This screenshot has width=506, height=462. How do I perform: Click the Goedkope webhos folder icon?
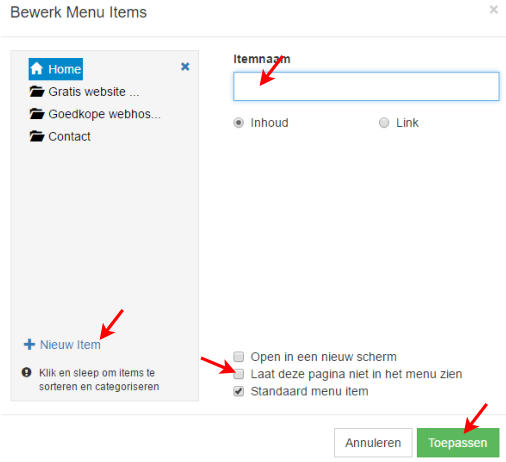click(37, 114)
